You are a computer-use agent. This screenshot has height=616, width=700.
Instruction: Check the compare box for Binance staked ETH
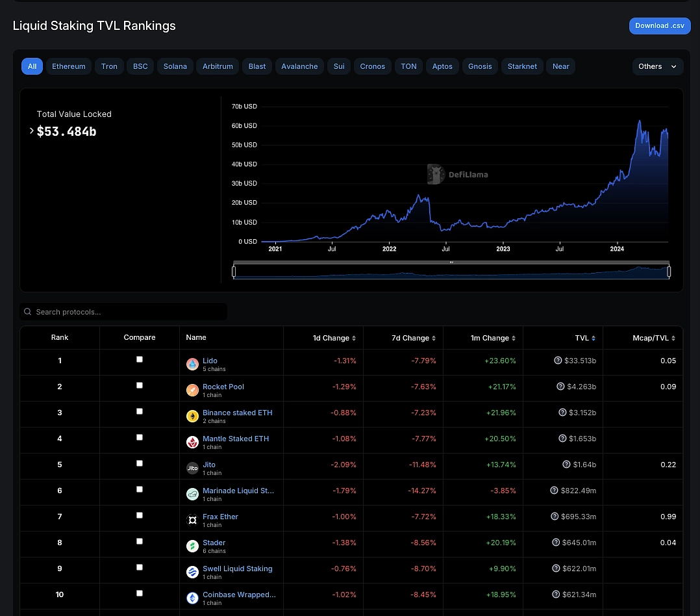(x=139, y=411)
